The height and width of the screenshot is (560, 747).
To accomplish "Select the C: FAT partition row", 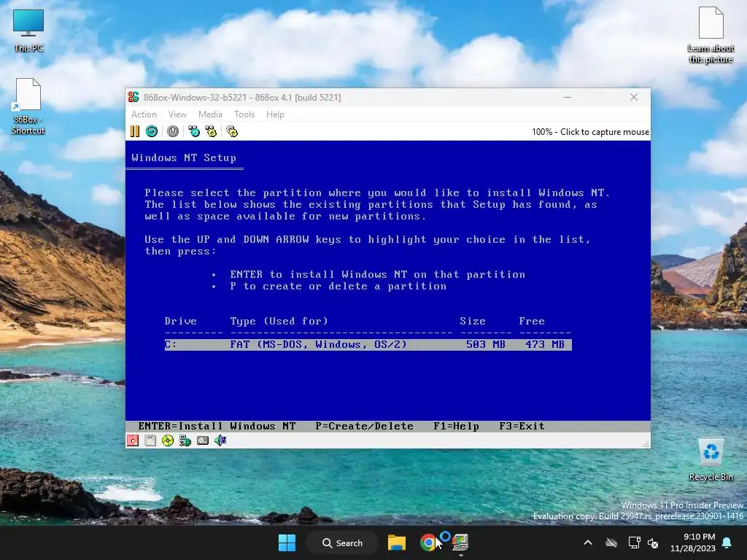I will 368,344.
